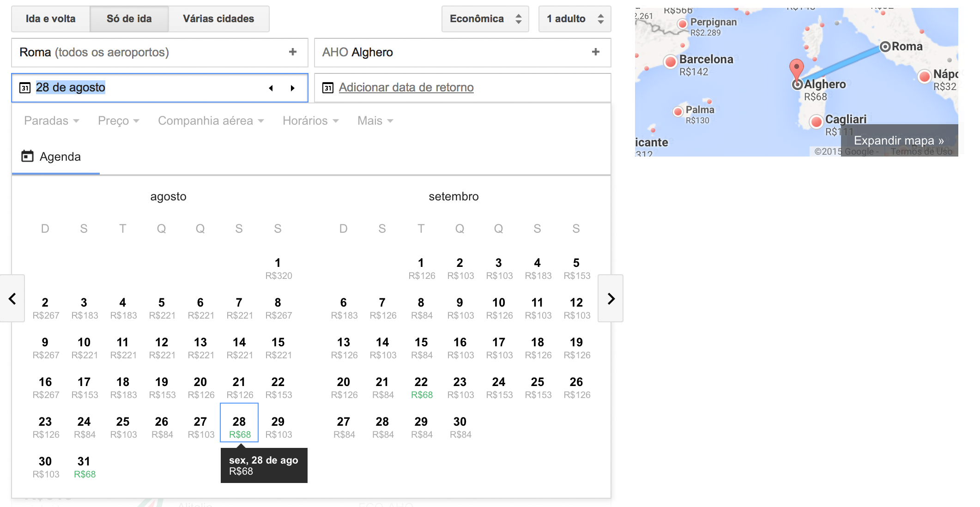980x507 pixels.
Task: Select September 22 priced at R$68
Action: [421, 388]
